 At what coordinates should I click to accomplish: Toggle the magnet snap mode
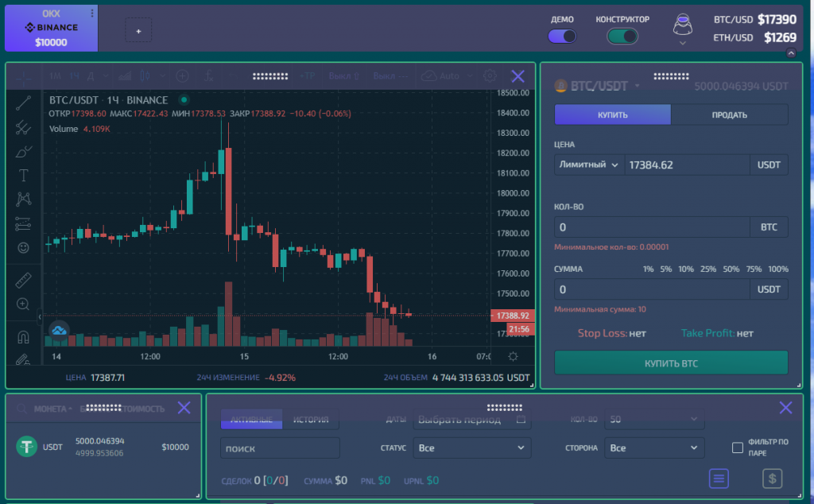pos(23,337)
